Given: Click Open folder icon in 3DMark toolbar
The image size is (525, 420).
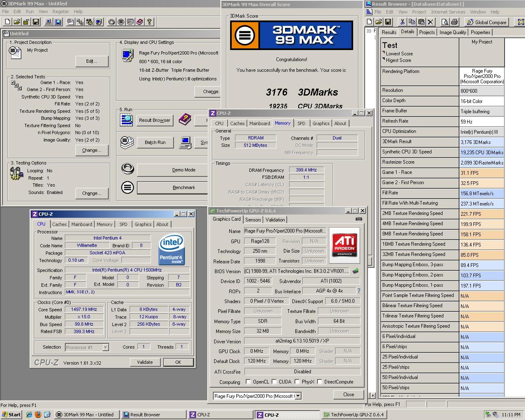Looking at the screenshot, I should [17, 22].
